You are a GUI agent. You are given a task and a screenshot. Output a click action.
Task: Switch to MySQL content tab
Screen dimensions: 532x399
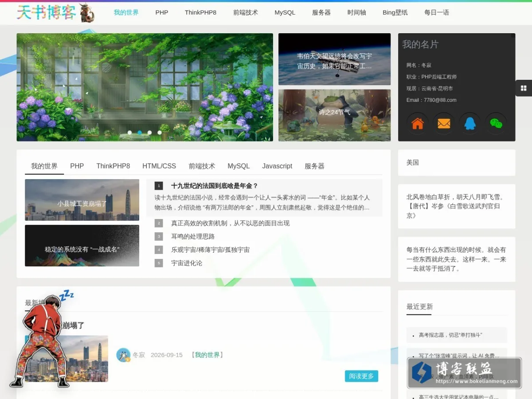[x=239, y=166]
